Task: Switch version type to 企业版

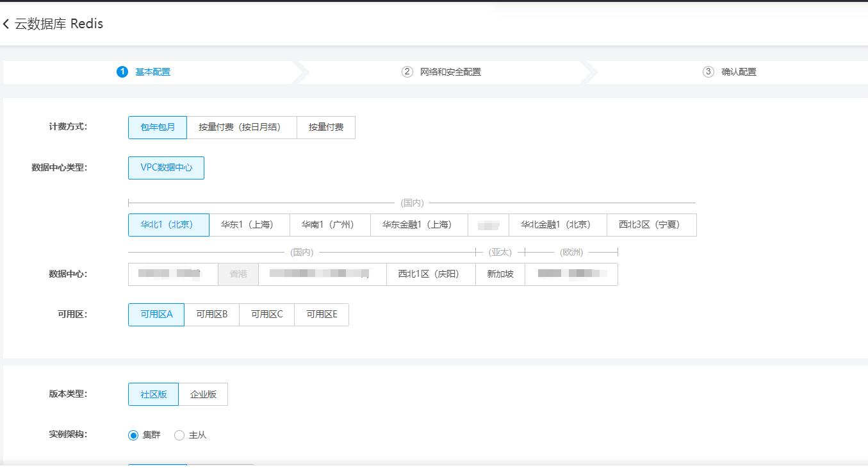Action: pyautogui.click(x=203, y=395)
